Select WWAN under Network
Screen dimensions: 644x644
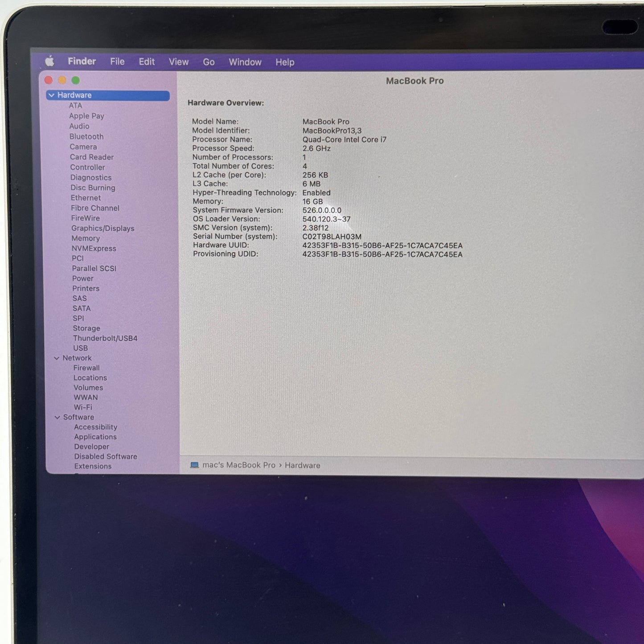pos(86,398)
